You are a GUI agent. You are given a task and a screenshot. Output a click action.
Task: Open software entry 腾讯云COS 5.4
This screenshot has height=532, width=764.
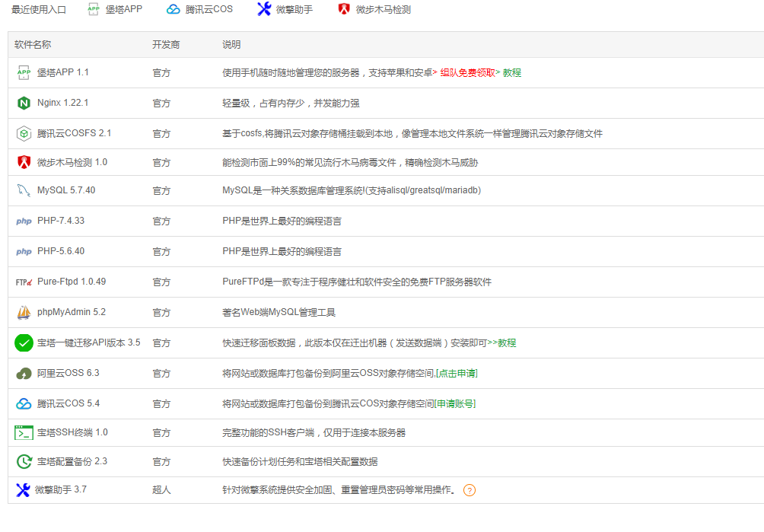tap(68, 403)
